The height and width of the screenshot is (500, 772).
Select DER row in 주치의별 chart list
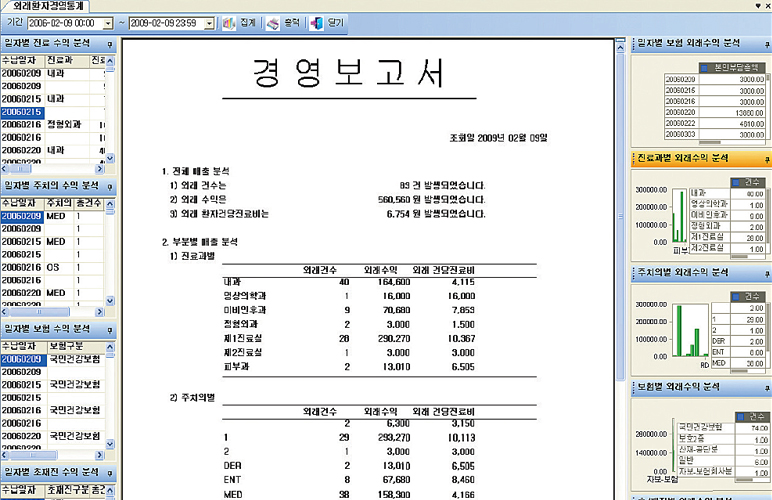click(x=738, y=341)
